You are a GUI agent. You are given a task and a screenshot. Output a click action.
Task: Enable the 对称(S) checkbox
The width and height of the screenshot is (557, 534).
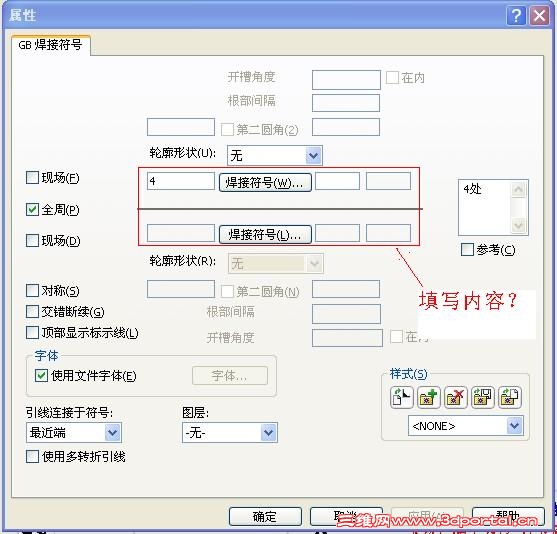pyautogui.click(x=32, y=291)
